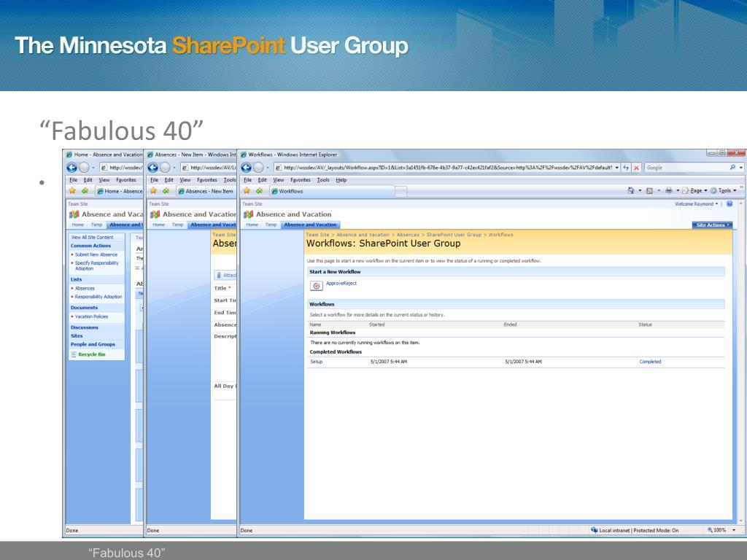747x560 pixels.
Task: Click Favorites star in Absences New Item window
Action: [x=153, y=191]
